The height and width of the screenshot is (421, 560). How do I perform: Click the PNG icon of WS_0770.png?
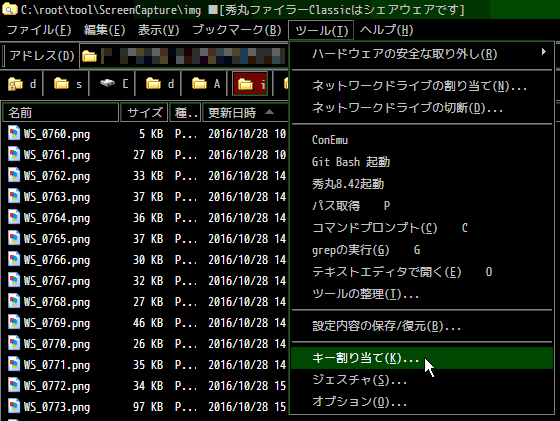(14, 344)
